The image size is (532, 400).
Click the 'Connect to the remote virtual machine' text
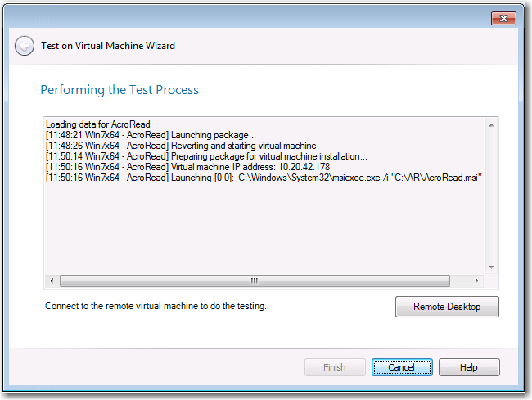pyautogui.click(x=156, y=307)
